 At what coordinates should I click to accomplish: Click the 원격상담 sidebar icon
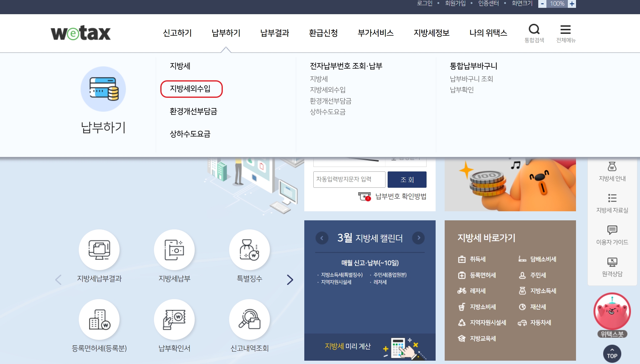click(x=612, y=262)
